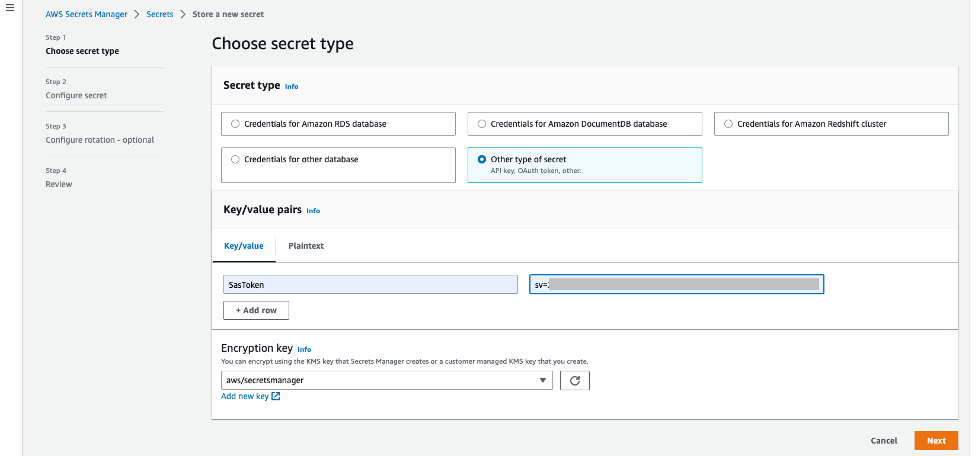
Task: Click the external link icon beside Add new key
Action: tap(276, 397)
